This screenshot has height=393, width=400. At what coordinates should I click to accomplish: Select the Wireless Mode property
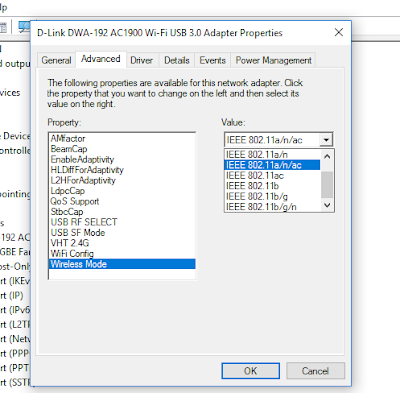(x=122, y=264)
